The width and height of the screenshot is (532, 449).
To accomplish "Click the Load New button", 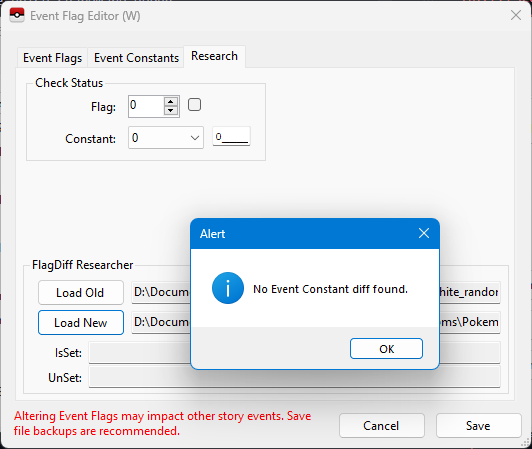I will click(81, 322).
